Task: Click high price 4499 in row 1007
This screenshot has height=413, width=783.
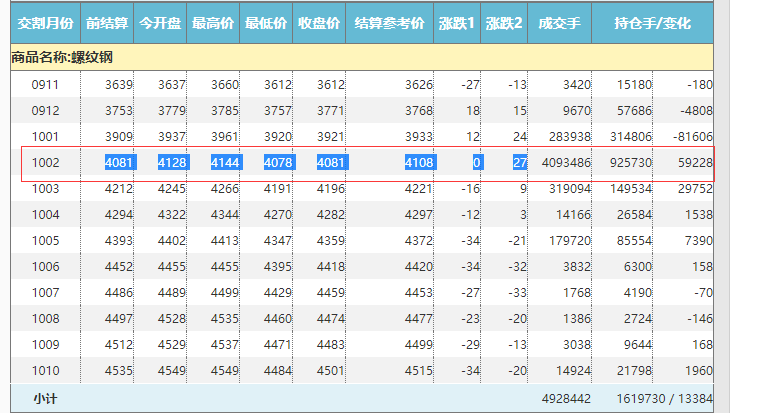Action: click(x=225, y=293)
